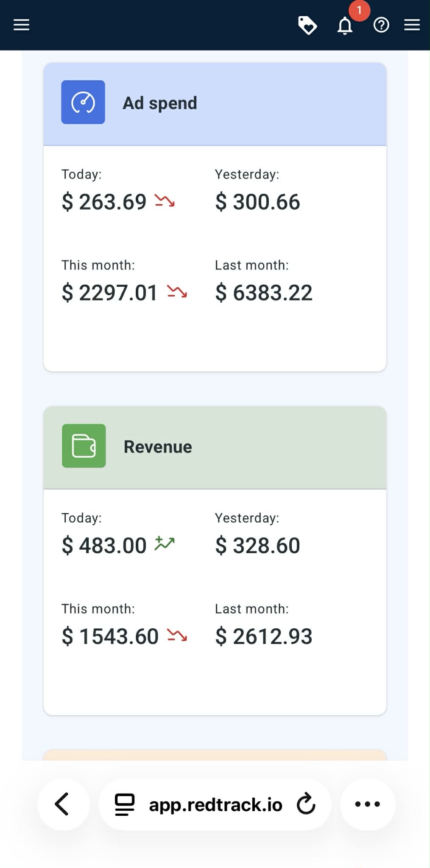Viewport: 430px width, 868px height.
Task: Open the notifications bell
Action: click(345, 25)
